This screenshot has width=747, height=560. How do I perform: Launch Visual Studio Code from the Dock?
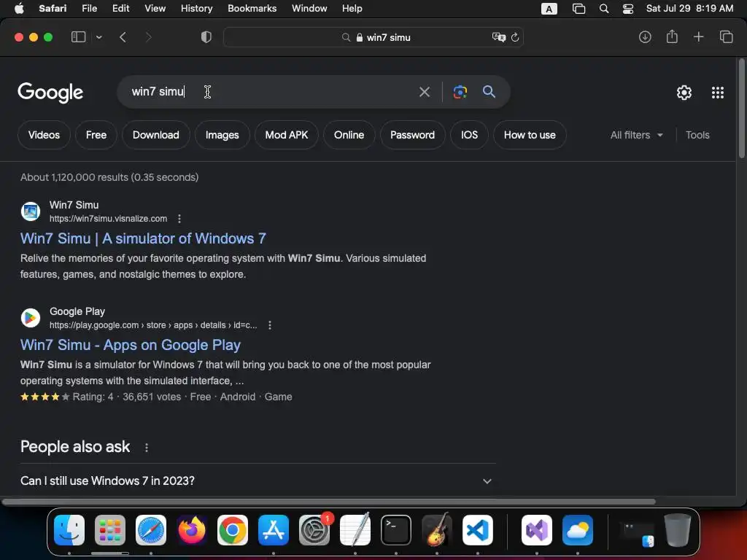tap(478, 530)
